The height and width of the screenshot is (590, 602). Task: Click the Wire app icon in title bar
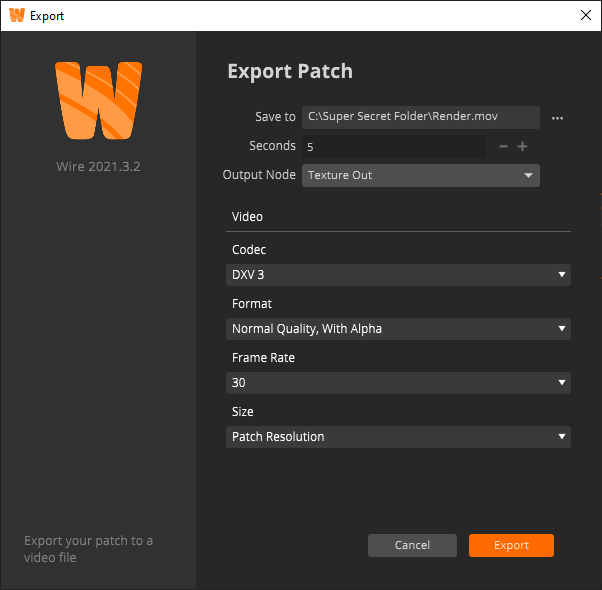(16, 16)
